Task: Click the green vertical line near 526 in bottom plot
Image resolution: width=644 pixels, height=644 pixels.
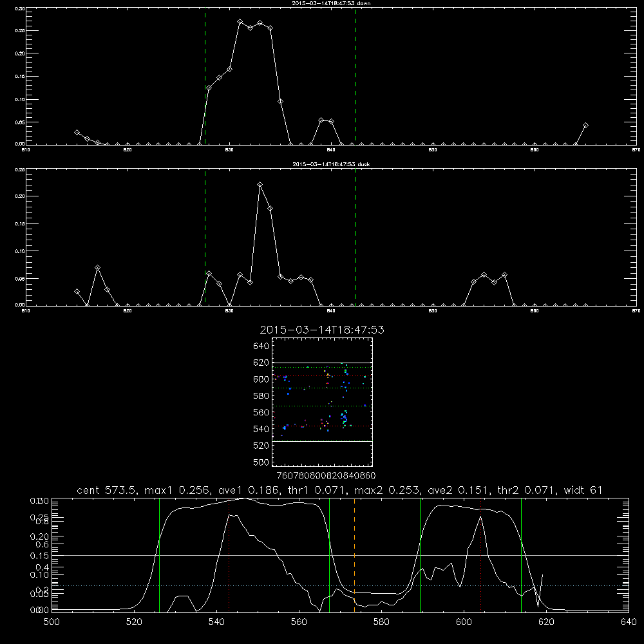Action: 159,554
